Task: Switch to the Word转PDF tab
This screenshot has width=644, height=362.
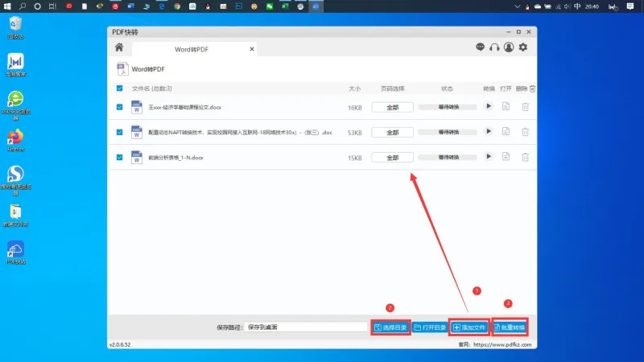Action: tap(192, 49)
